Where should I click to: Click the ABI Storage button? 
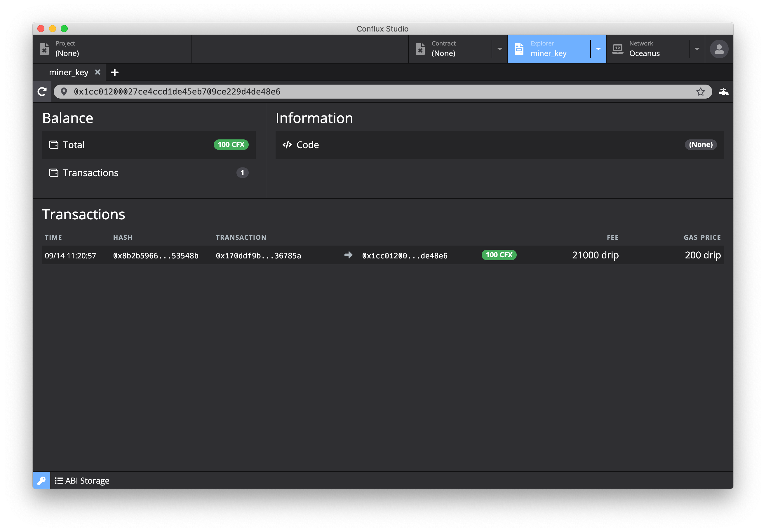coord(82,480)
